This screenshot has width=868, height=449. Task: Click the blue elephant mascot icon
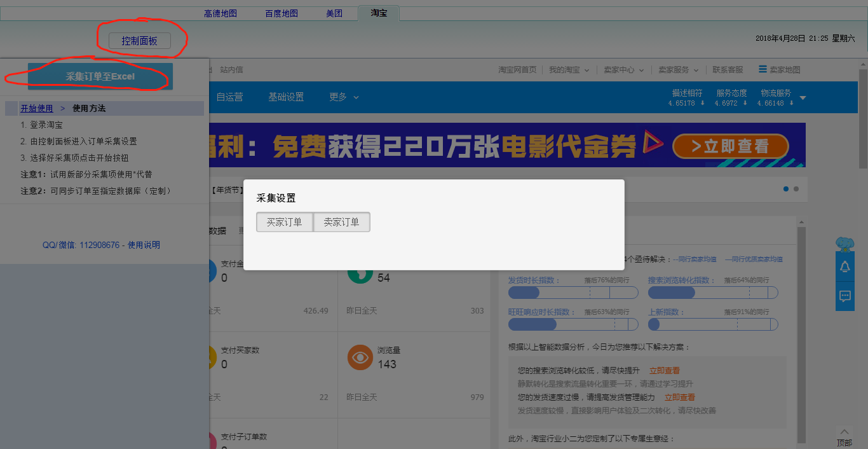point(844,244)
